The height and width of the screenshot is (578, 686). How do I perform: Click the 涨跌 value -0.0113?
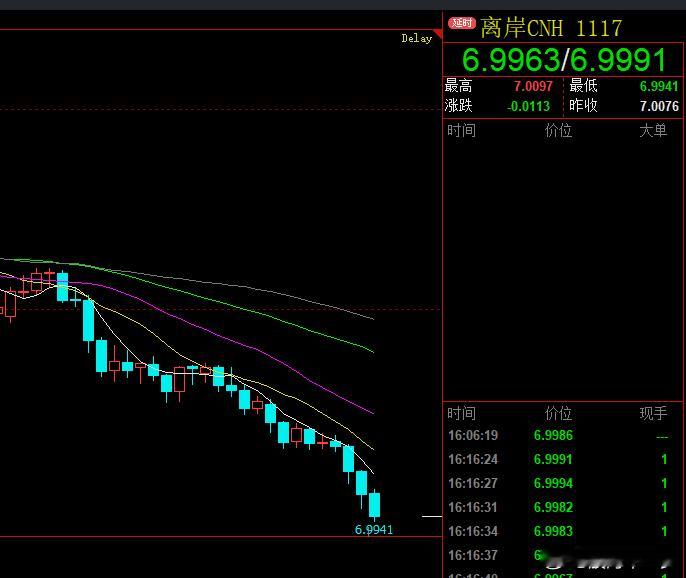click(x=528, y=106)
